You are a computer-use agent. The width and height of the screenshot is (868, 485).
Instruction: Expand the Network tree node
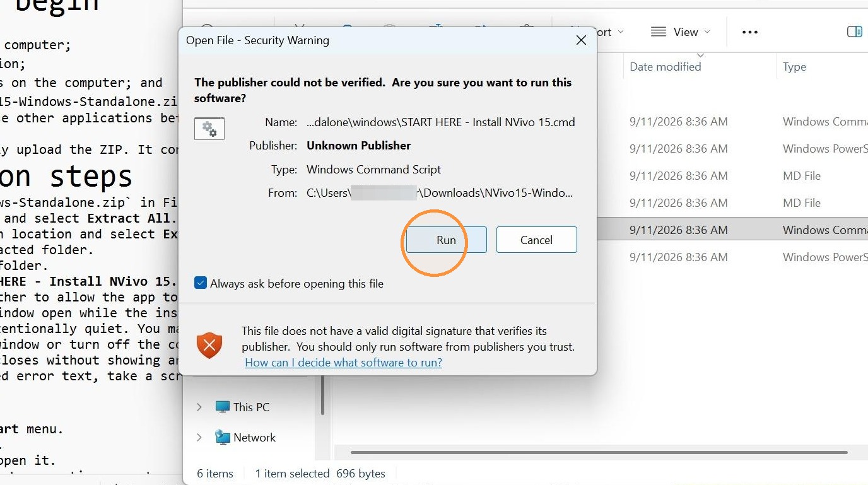(199, 438)
